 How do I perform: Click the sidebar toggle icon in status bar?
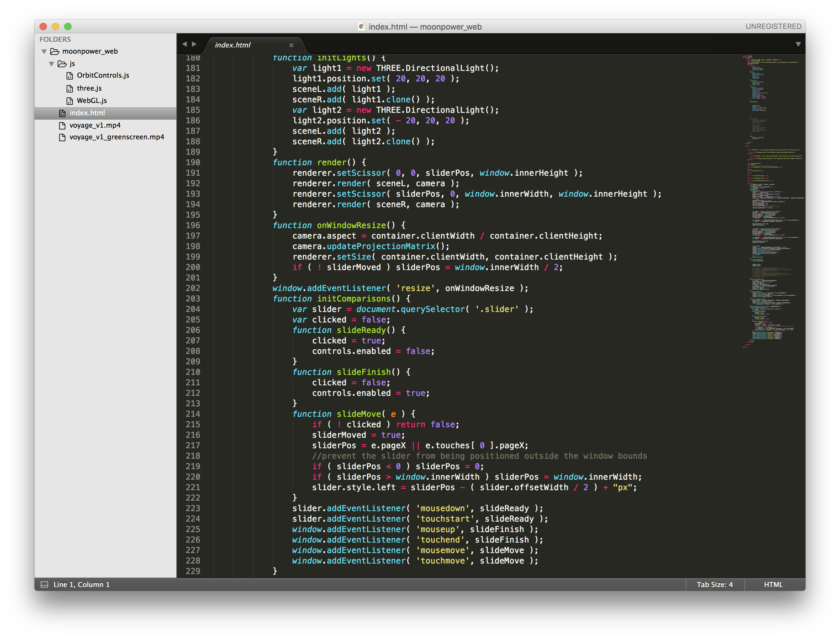click(45, 585)
